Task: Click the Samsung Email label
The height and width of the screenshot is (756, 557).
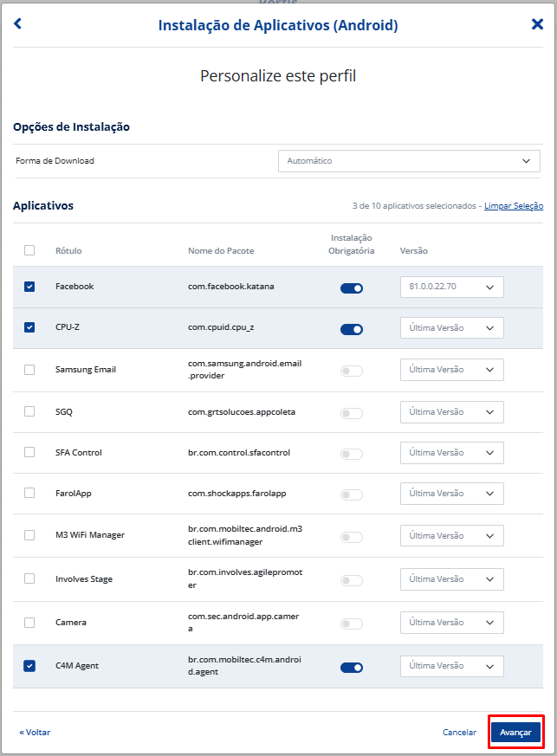Action: 86,370
